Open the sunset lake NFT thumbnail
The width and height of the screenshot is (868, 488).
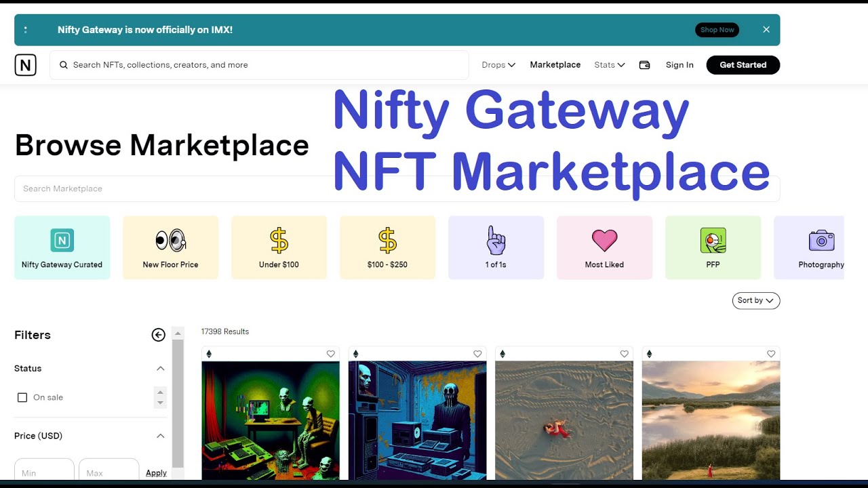click(x=711, y=420)
